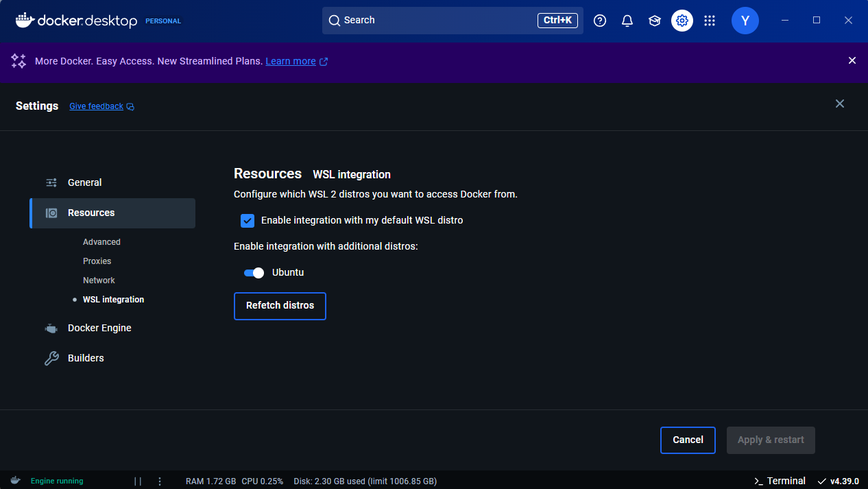Viewport: 868px width, 489px height.
Task: Open the Builders settings section
Action: pos(112,359)
